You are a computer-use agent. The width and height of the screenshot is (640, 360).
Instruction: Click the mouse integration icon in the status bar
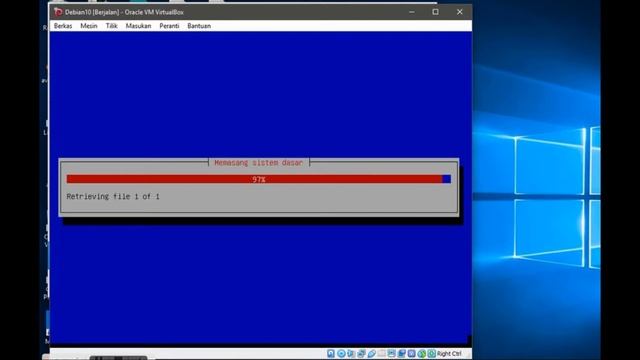[421, 353]
